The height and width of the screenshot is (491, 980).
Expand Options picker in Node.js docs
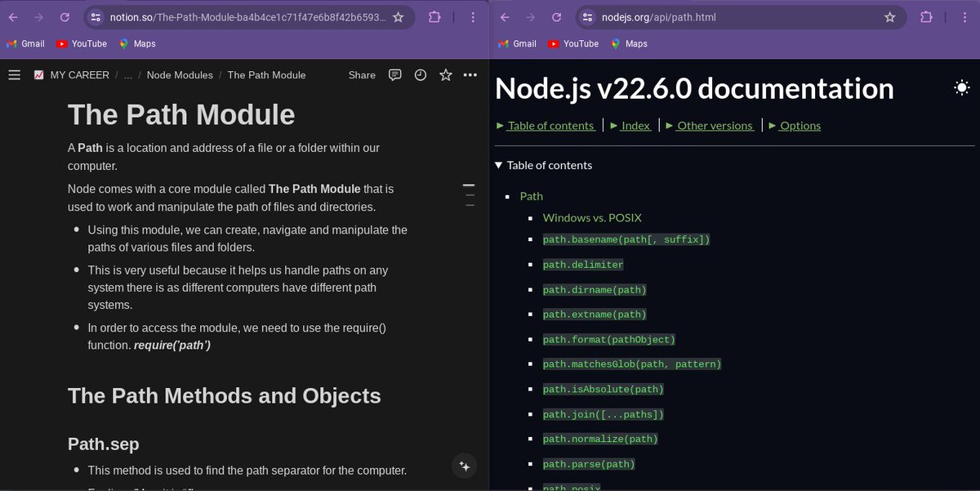(x=794, y=125)
